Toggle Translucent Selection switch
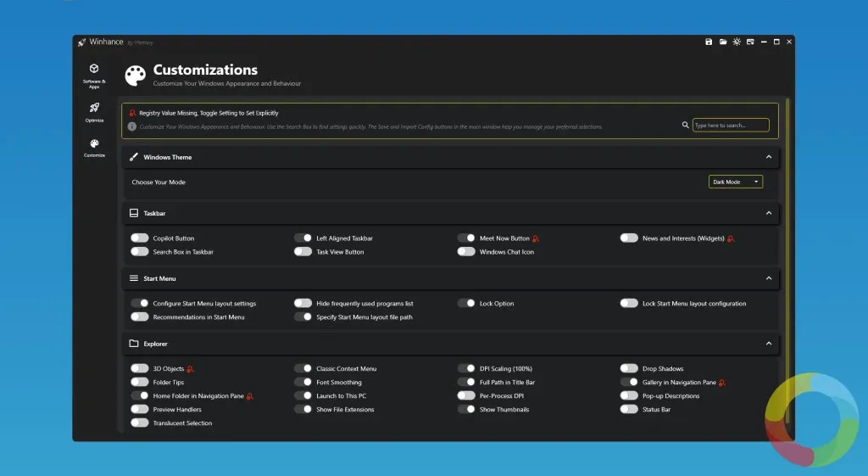The width and height of the screenshot is (868, 476). point(140,423)
